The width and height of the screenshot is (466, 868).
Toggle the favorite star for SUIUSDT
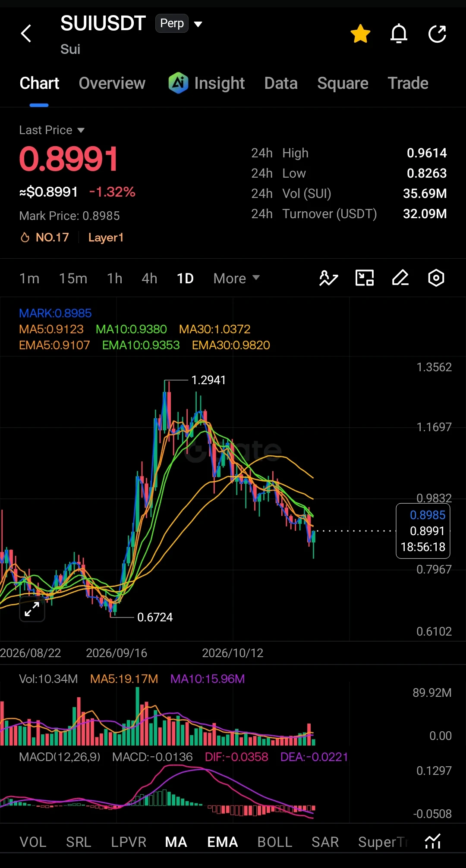[x=360, y=34]
